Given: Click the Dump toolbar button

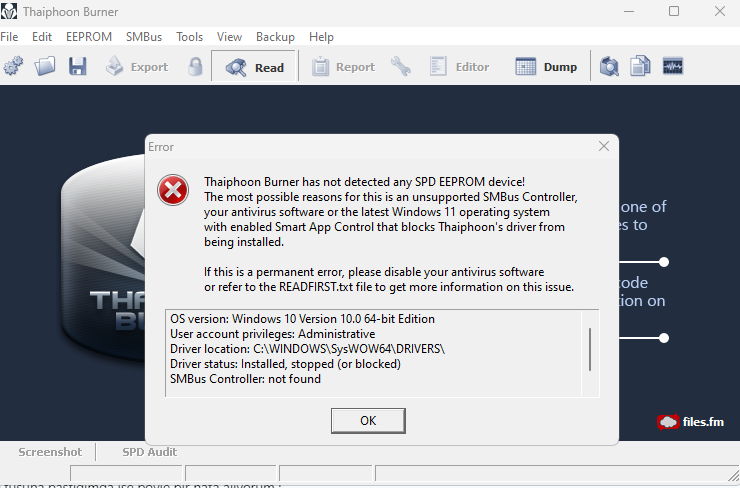Looking at the screenshot, I should click(546, 67).
